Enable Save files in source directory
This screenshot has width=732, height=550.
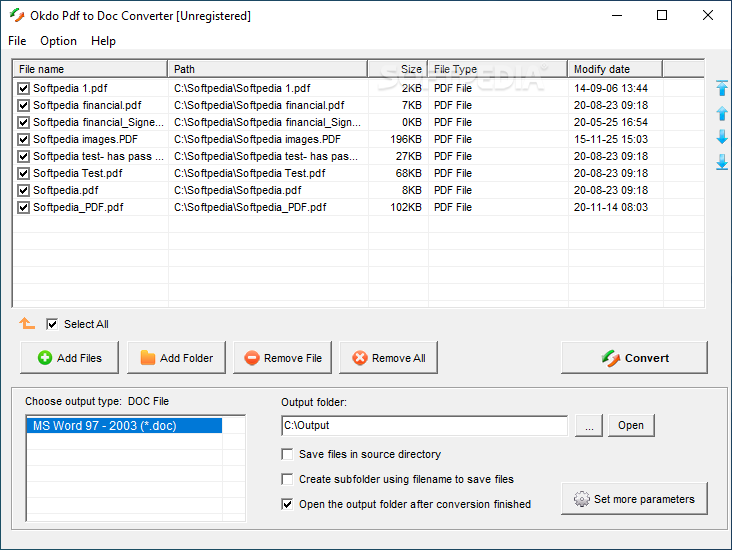point(287,454)
